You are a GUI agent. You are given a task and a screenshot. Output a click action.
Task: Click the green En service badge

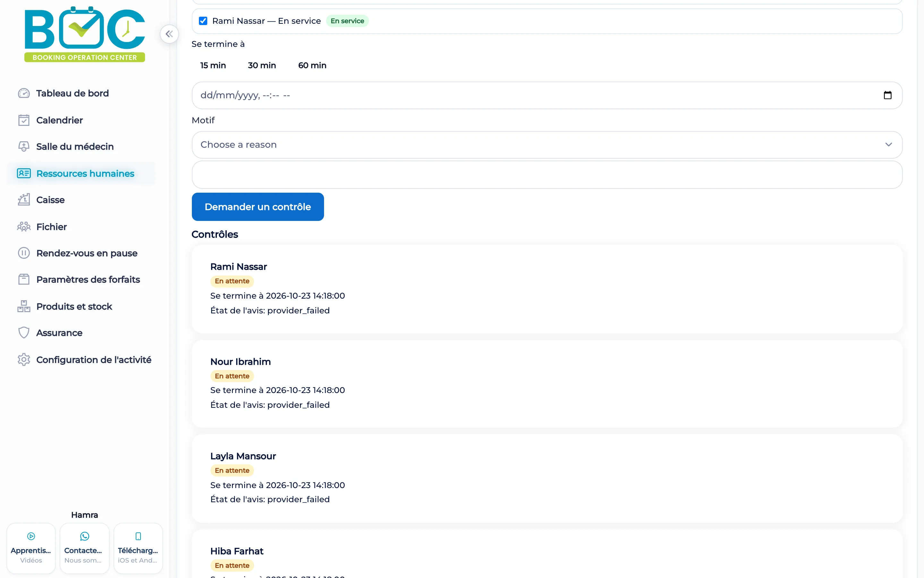[x=347, y=21]
